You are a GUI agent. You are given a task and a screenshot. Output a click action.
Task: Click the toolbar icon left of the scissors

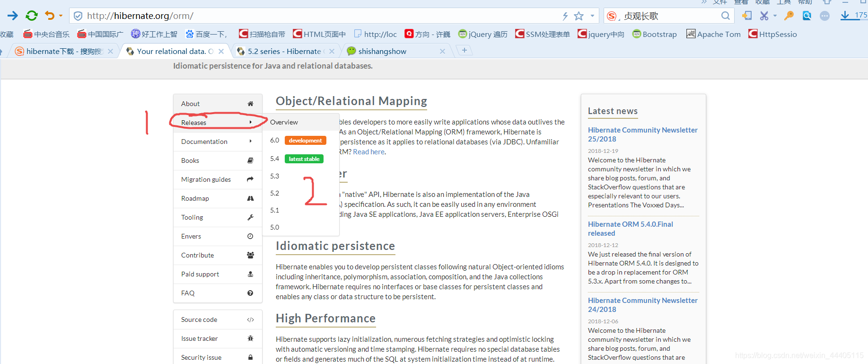747,16
